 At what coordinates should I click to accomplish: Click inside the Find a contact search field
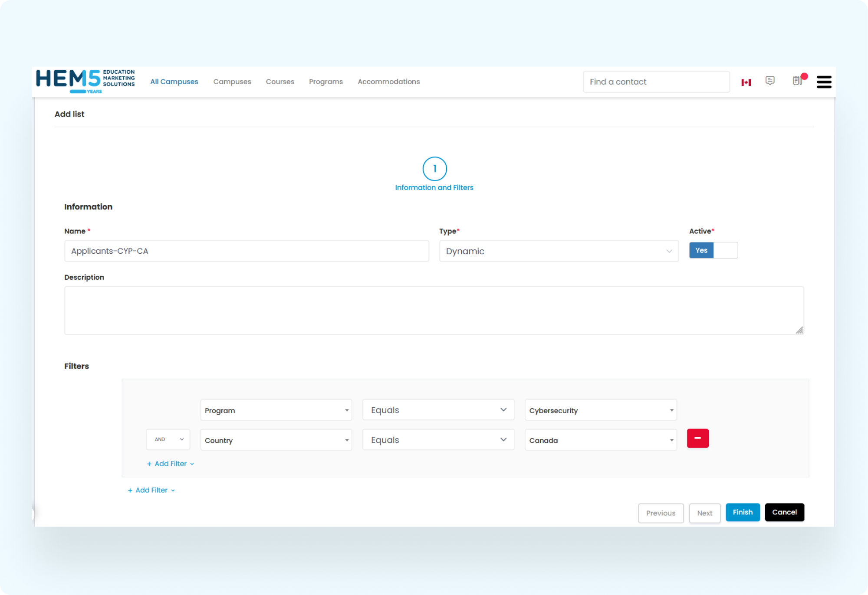655,82
